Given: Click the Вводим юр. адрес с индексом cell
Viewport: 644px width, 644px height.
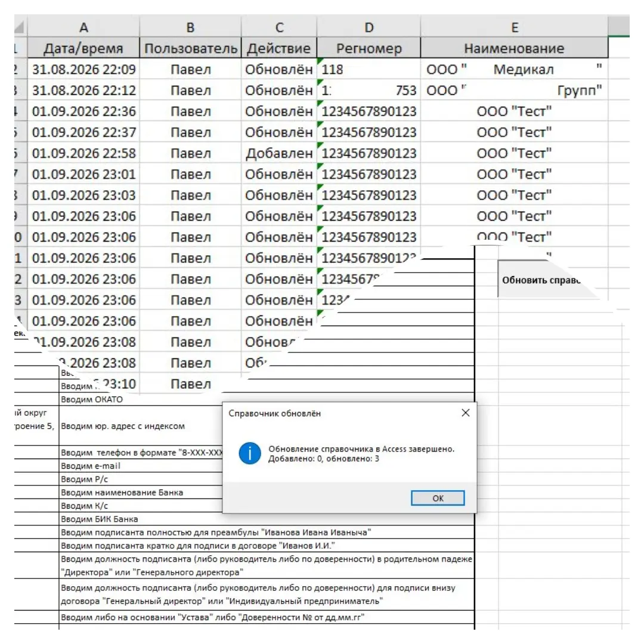Looking at the screenshot, I should click(x=141, y=426).
